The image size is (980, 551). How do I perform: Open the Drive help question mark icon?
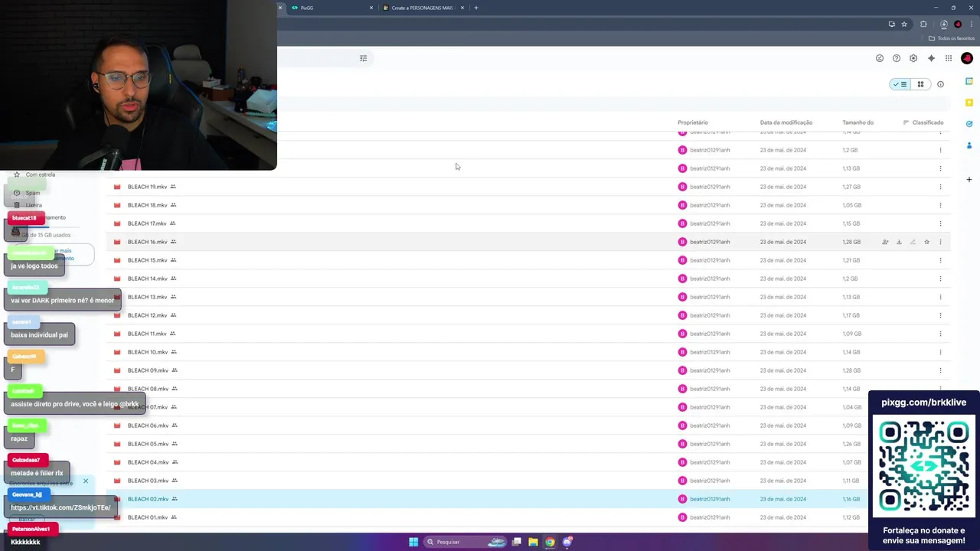point(897,58)
